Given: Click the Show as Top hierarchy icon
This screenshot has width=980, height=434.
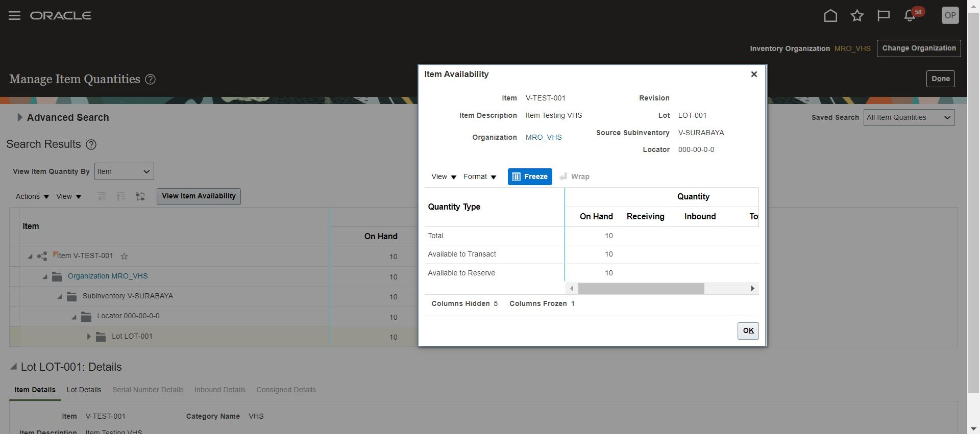Looking at the screenshot, I should (140, 197).
